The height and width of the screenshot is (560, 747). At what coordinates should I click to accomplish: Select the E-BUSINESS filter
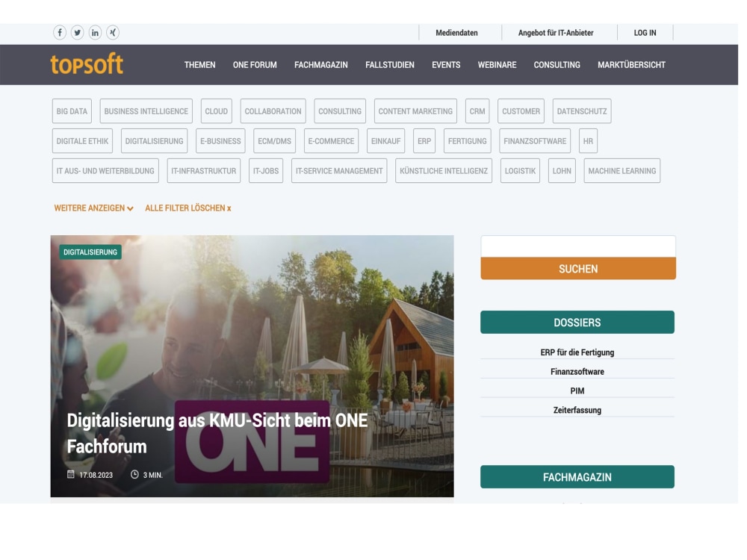point(220,141)
